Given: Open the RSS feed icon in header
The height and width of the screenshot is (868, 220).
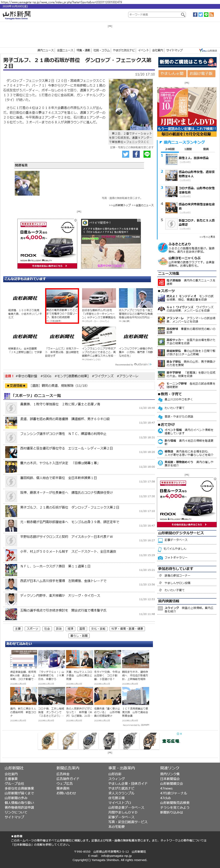Looking at the screenshot, I should point(212,15).
